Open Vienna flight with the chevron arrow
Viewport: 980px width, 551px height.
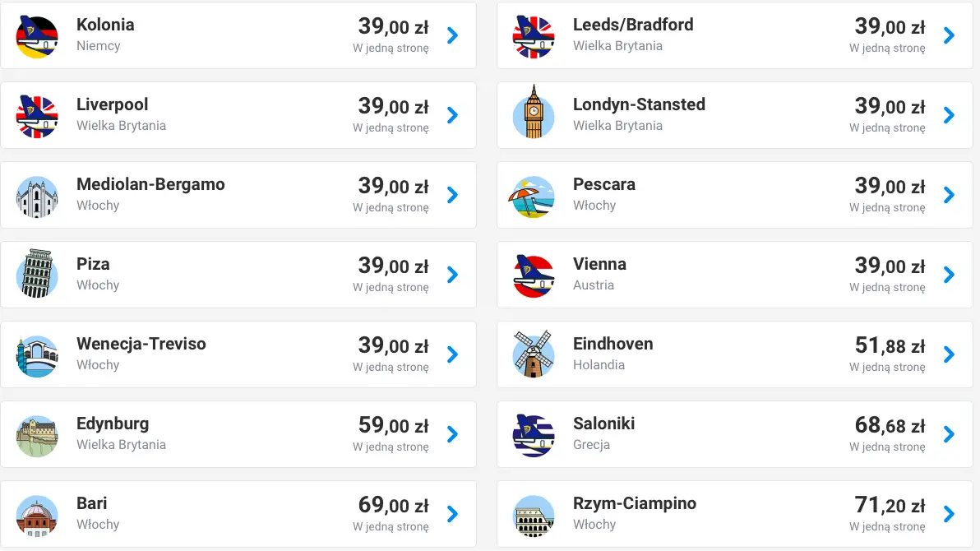click(949, 275)
